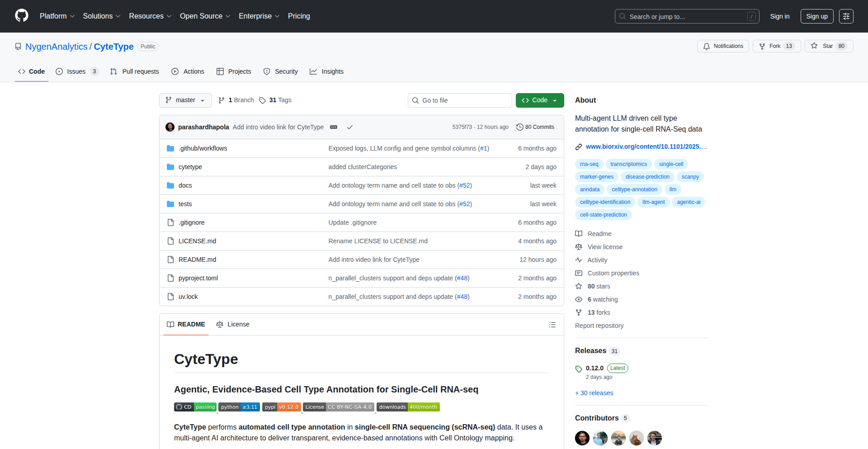Click the notifications bell button
Viewport: 868px width, 449px height.
coord(722,46)
